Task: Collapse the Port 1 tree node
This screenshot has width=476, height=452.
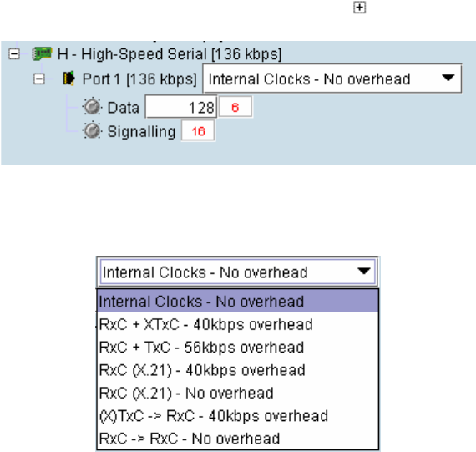Action: [x=39, y=79]
